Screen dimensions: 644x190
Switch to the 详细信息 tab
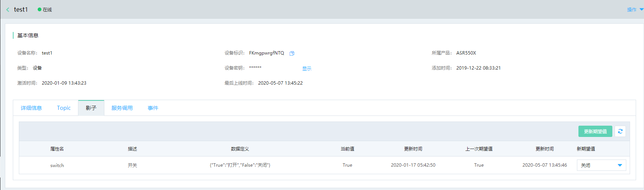31,108
